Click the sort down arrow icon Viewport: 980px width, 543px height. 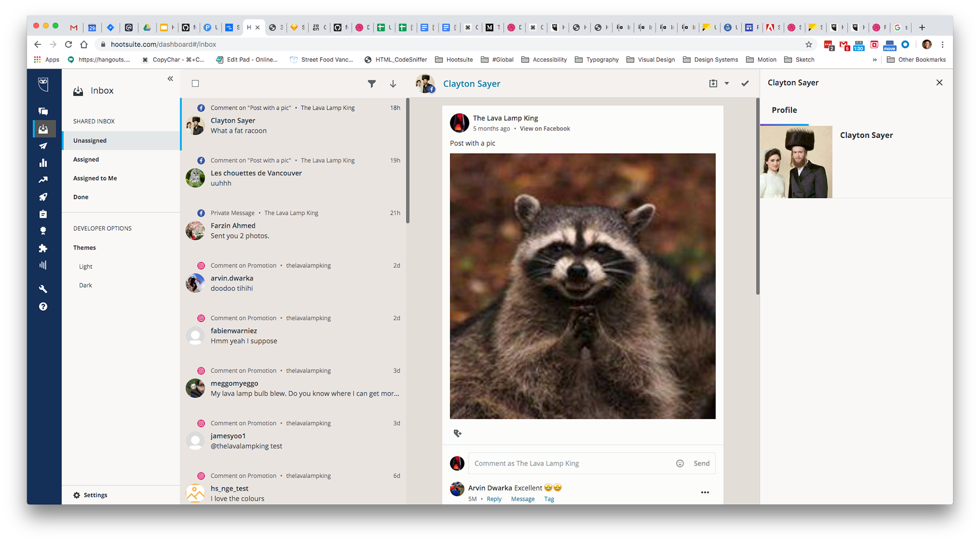click(393, 84)
